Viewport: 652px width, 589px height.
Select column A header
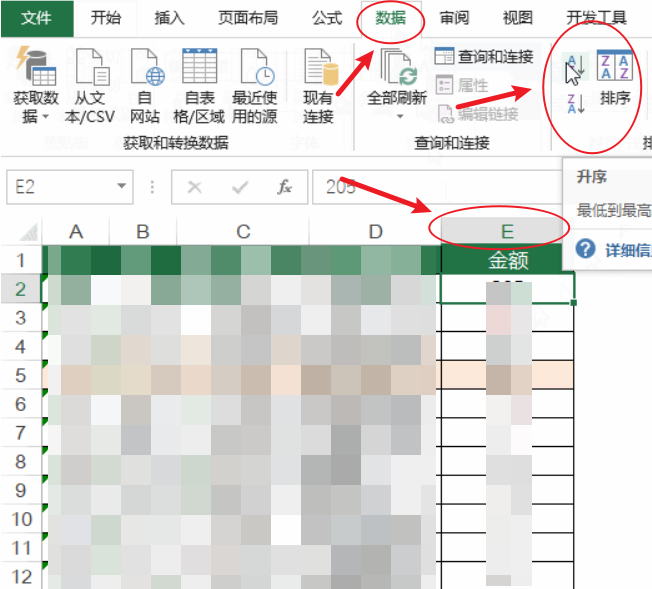[76, 232]
